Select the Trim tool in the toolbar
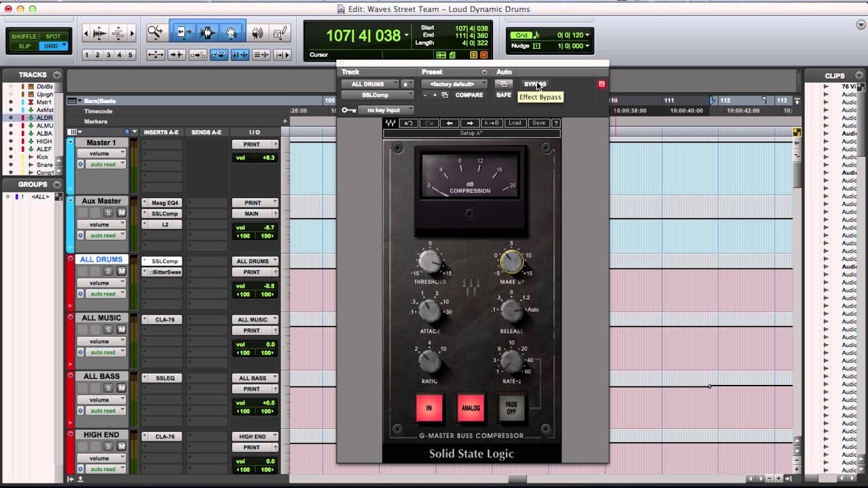The height and width of the screenshot is (488, 868). [x=184, y=33]
